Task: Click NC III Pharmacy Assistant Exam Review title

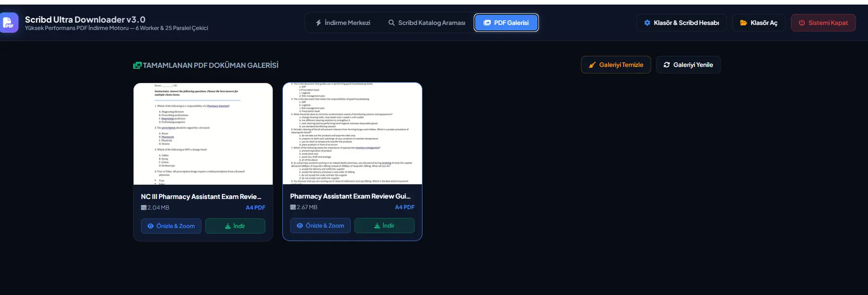Action: (x=201, y=197)
